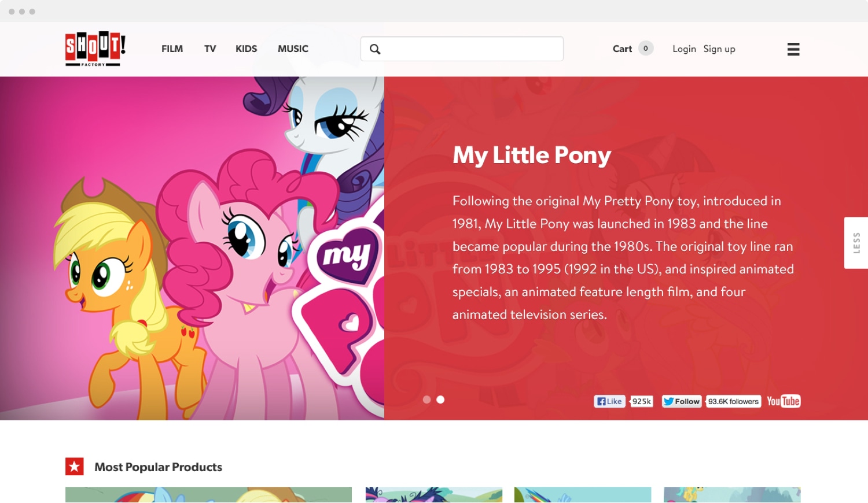
Task: Open the second product thumbnail
Action: pos(434,495)
